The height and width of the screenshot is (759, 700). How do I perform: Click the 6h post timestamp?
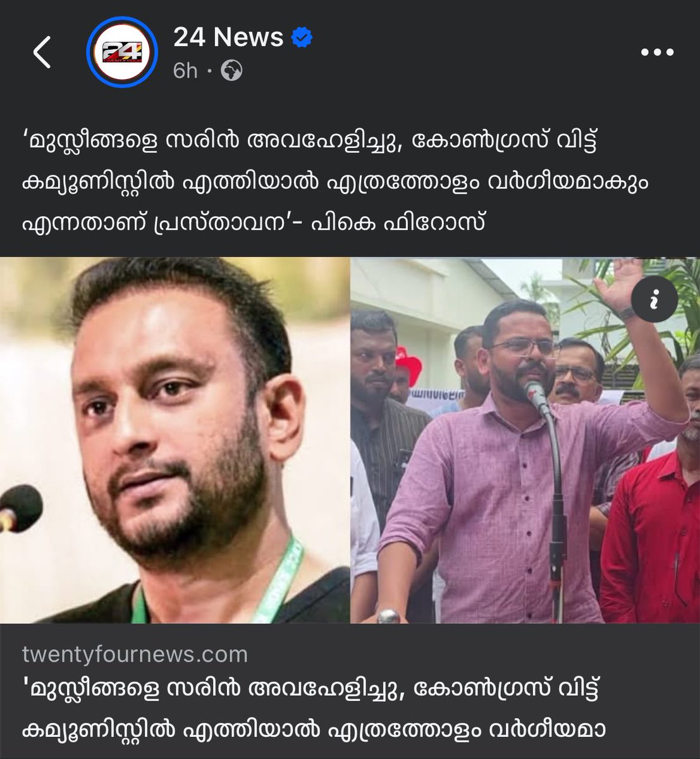185,71
